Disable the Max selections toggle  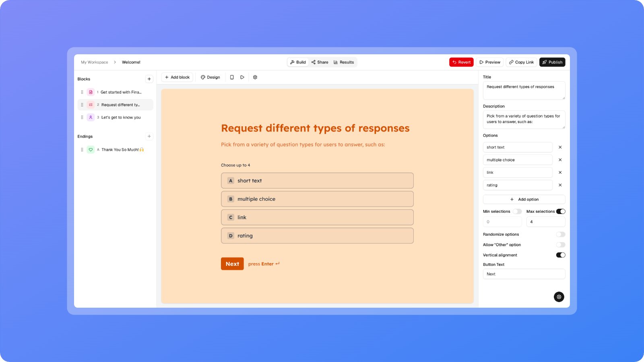pos(561,211)
